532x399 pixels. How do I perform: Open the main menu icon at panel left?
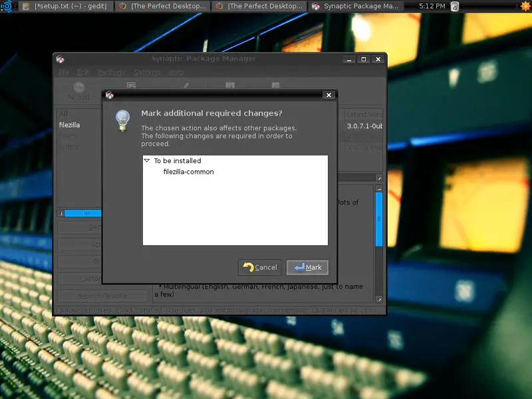click(6, 6)
